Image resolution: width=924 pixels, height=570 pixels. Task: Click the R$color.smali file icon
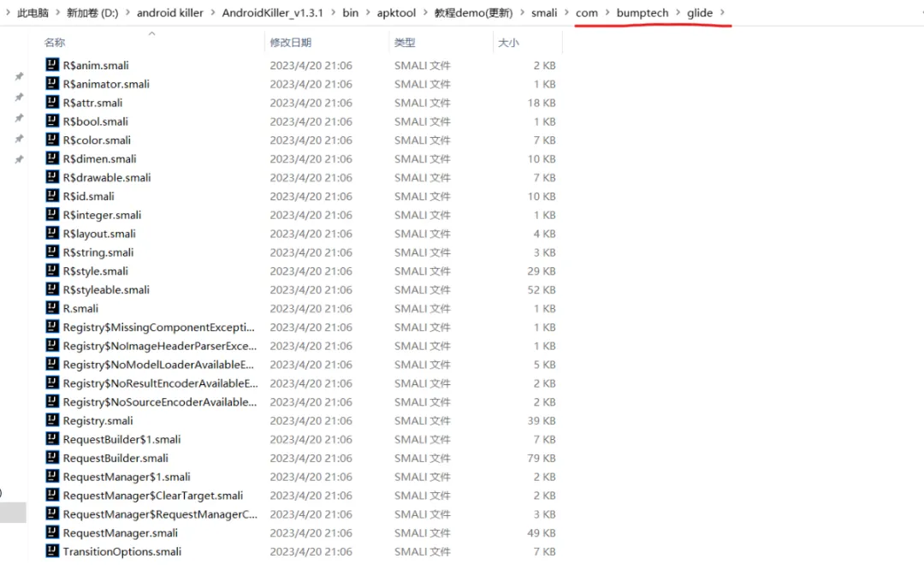point(52,140)
